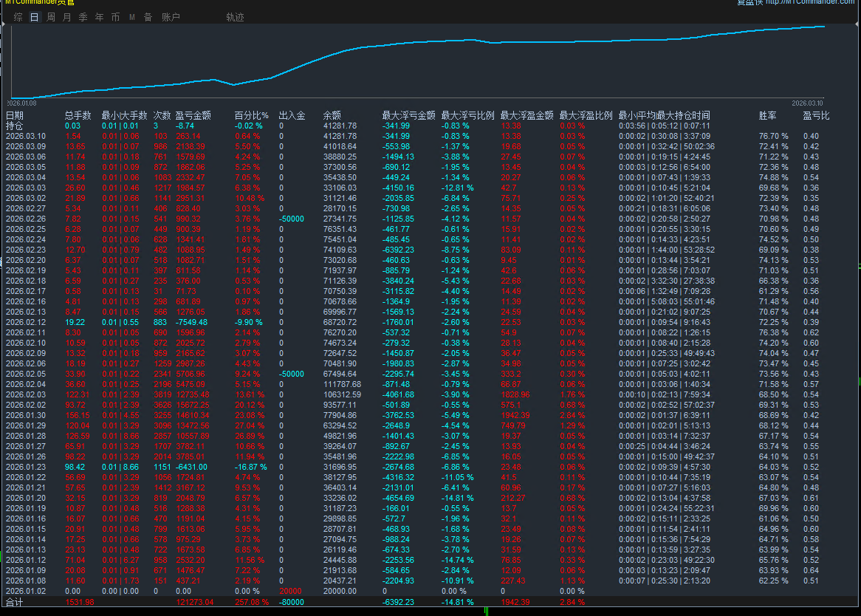Open the 周 weekly tab
The height and width of the screenshot is (616, 861).
tap(50, 17)
